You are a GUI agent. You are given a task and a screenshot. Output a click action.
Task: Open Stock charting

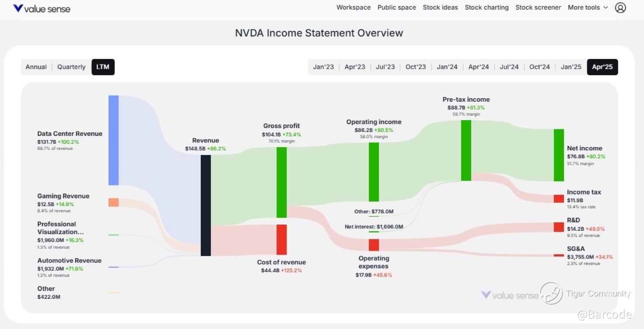487,7
